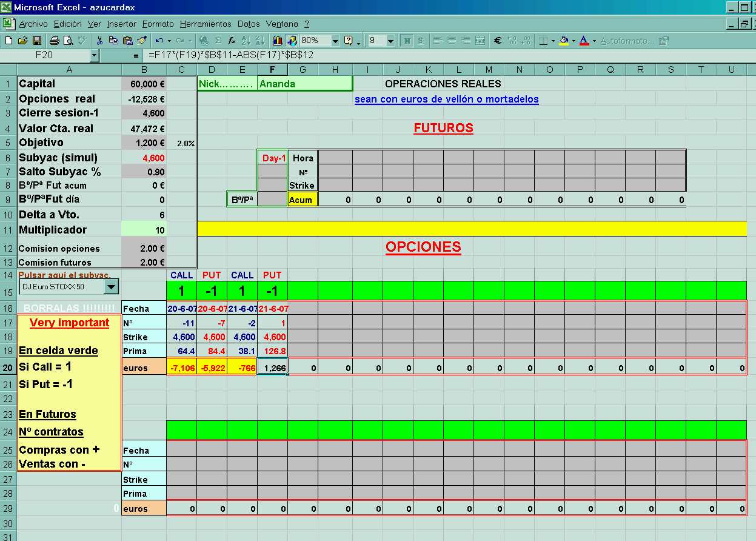Click the 'sean con euros de vellón' link
Screen dimensions: 756x541
pyautogui.click(x=446, y=99)
